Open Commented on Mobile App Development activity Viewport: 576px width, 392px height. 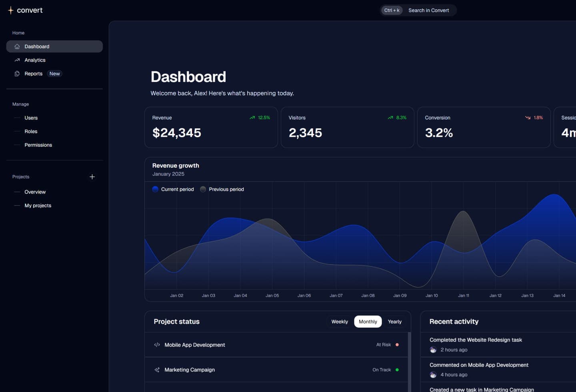pyautogui.click(x=479, y=365)
